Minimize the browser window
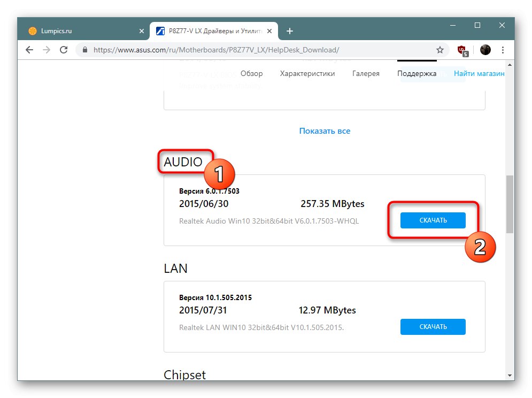This screenshot has width=532, height=398. click(x=453, y=26)
